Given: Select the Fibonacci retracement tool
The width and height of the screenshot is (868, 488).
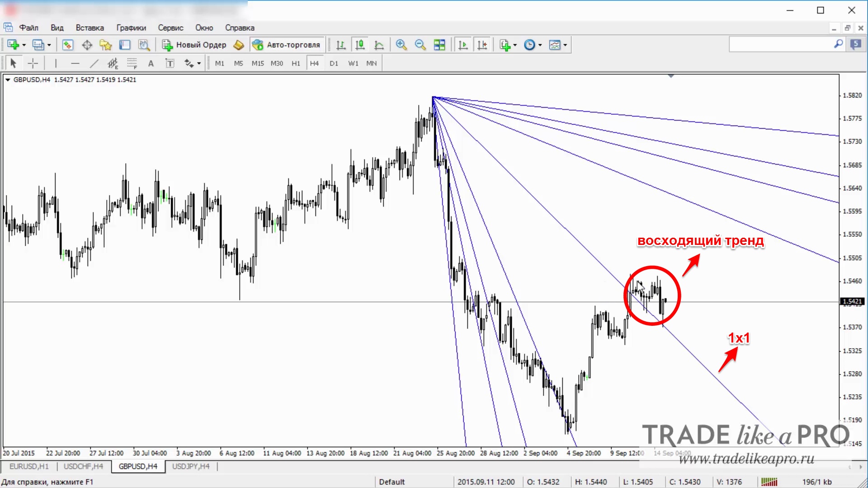Looking at the screenshot, I should [132, 63].
